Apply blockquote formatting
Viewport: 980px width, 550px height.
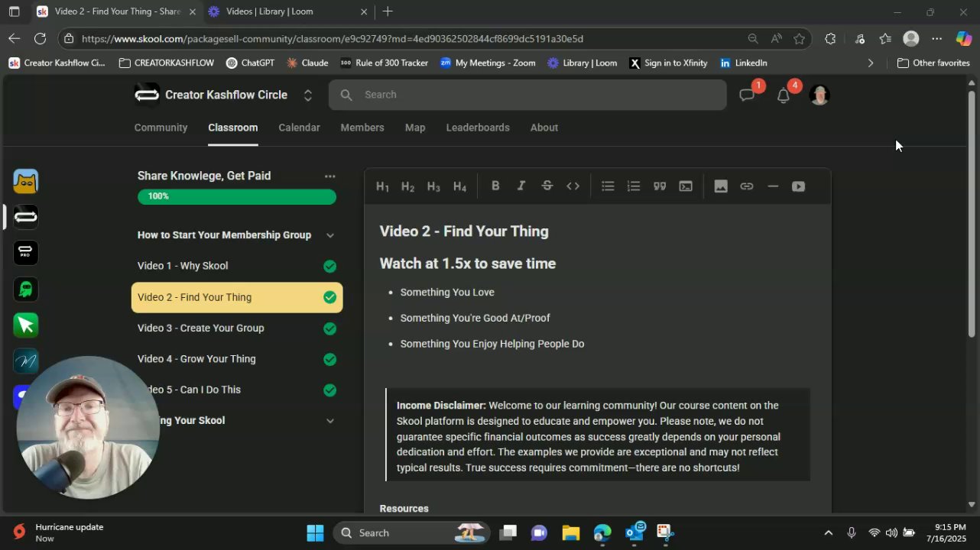point(659,186)
